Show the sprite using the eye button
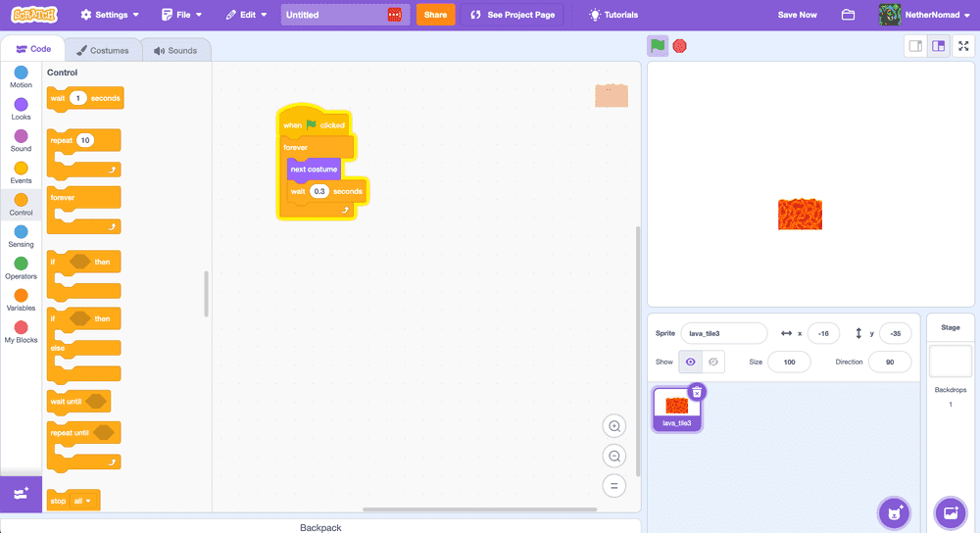Screen dimensions: 980x533 [691, 362]
